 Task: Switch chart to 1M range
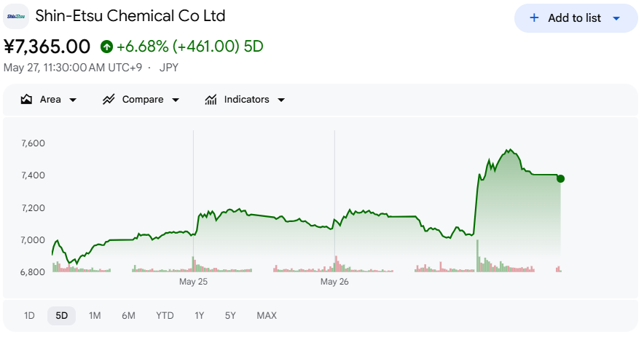[x=95, y=315]
